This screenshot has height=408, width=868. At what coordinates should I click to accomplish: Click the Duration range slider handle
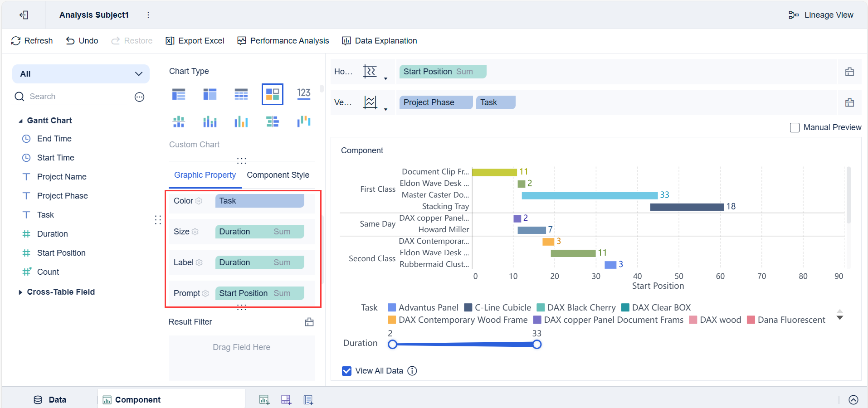click(536, 345)
